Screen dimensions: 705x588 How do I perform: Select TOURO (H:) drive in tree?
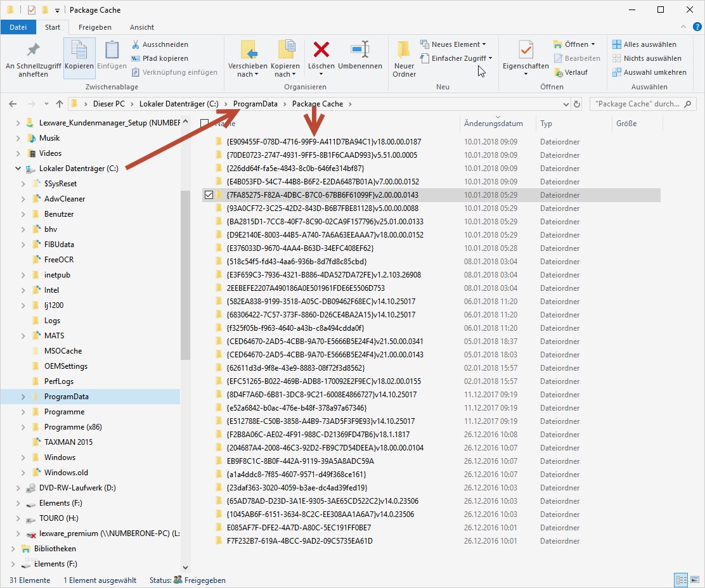click(x=58, y=518)
